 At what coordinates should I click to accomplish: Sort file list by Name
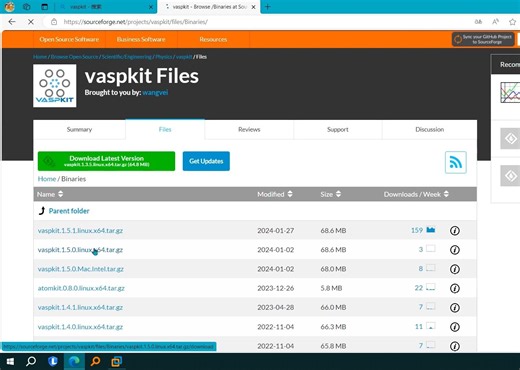click(50, 194)
